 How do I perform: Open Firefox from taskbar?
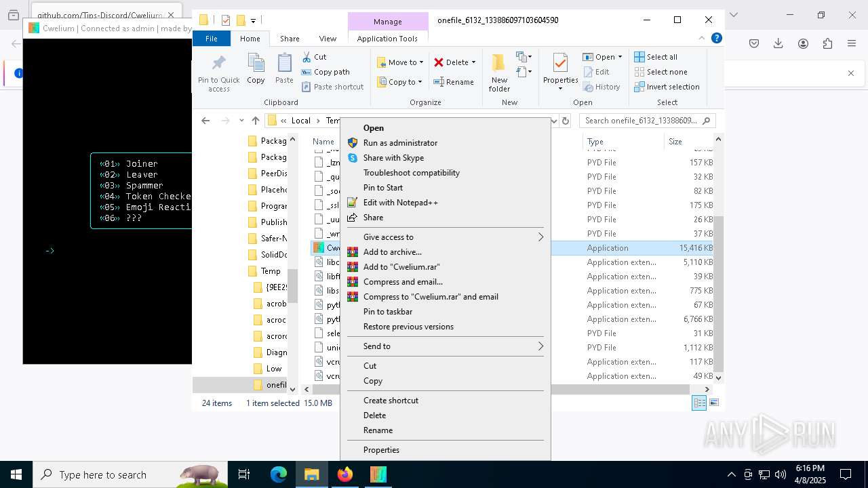pyautogui.click(x=345, y=475)
